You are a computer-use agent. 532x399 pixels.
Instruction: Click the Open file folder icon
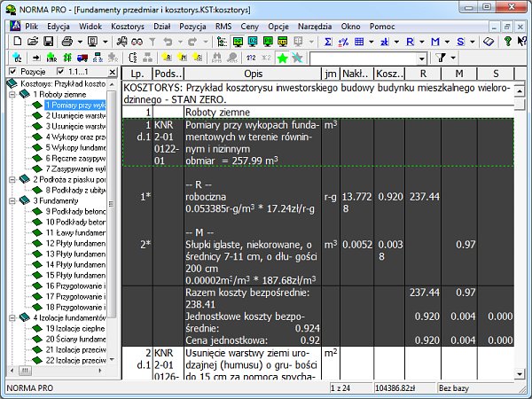point(33,42)
